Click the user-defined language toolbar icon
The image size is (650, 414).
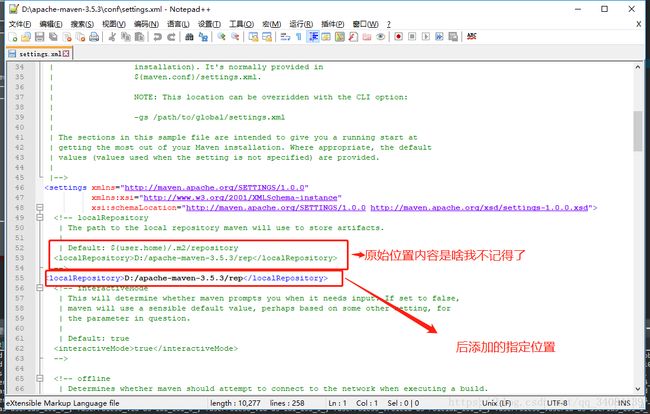tap(326, 37)
